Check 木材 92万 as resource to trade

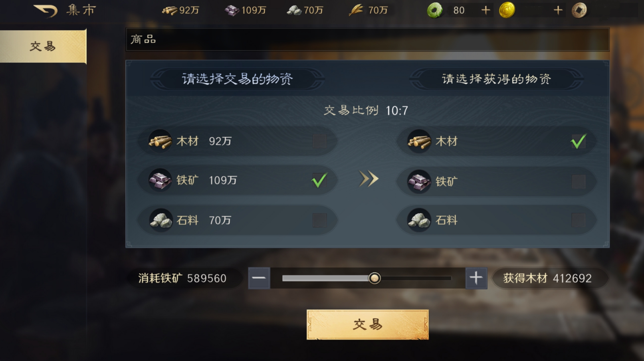[x=319, y=141]
